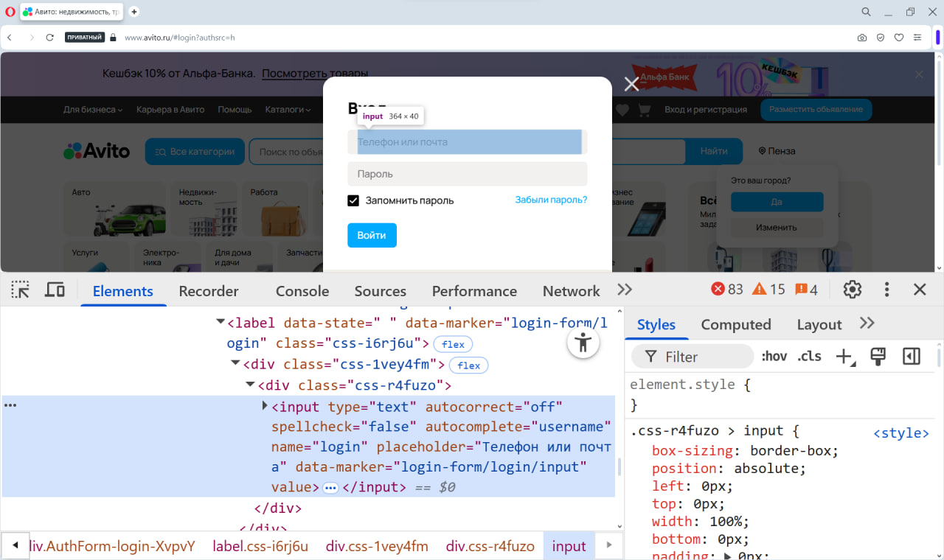Open the shopping cart icon in Avito header
The image size is (944, 560).
click(x=644, y=110)
